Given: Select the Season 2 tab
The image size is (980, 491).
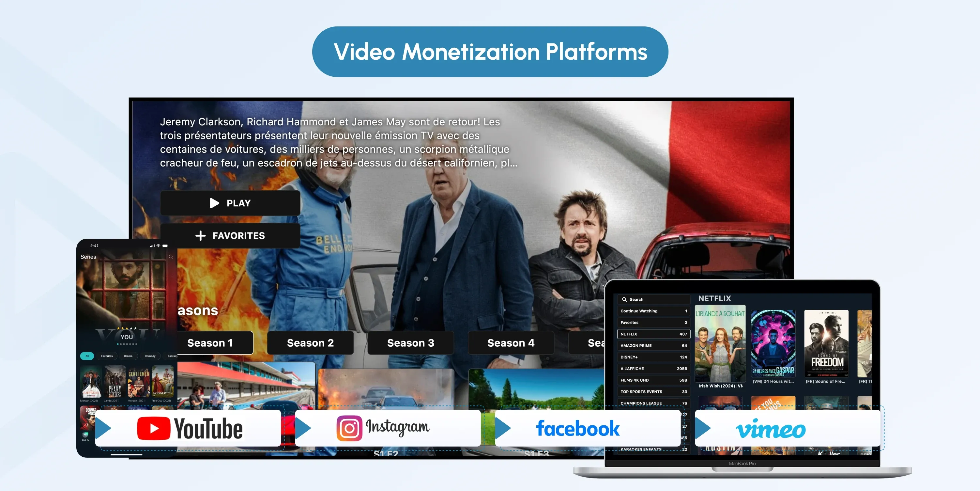Looking at the screenshot, I should [x=311, y=342].
